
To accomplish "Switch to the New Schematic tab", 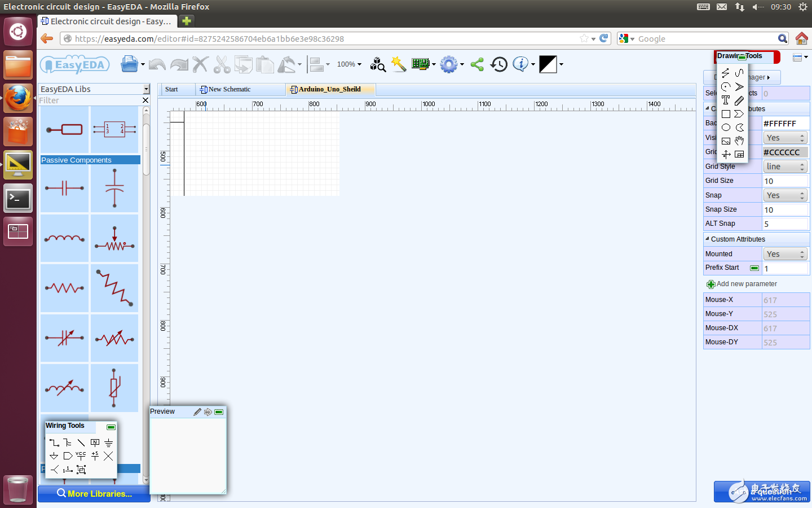I will coord(228,89).
